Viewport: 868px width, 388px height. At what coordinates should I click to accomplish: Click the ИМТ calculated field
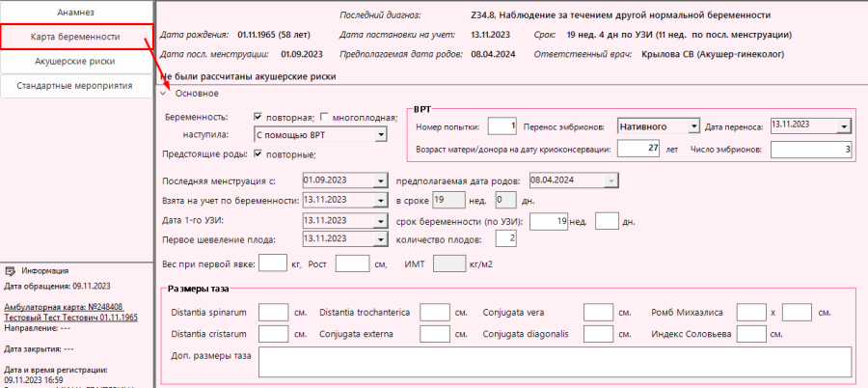click(x=448, y=263)
